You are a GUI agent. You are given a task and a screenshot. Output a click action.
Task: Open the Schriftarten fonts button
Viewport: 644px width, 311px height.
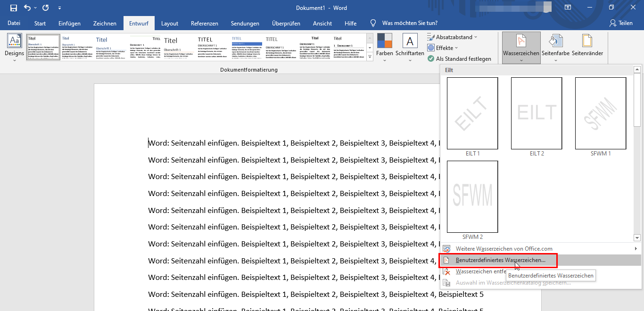(410, 48)
